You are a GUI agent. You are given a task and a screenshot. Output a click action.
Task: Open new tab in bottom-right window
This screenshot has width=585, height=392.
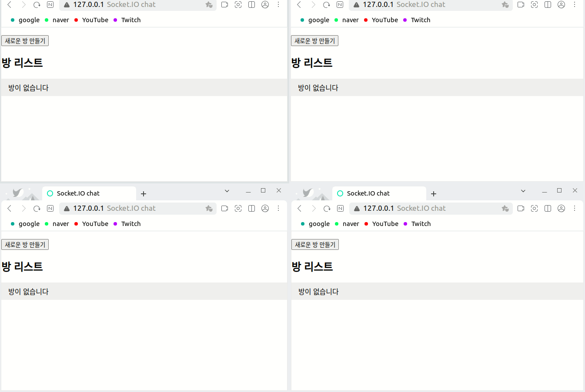point(434,194)
